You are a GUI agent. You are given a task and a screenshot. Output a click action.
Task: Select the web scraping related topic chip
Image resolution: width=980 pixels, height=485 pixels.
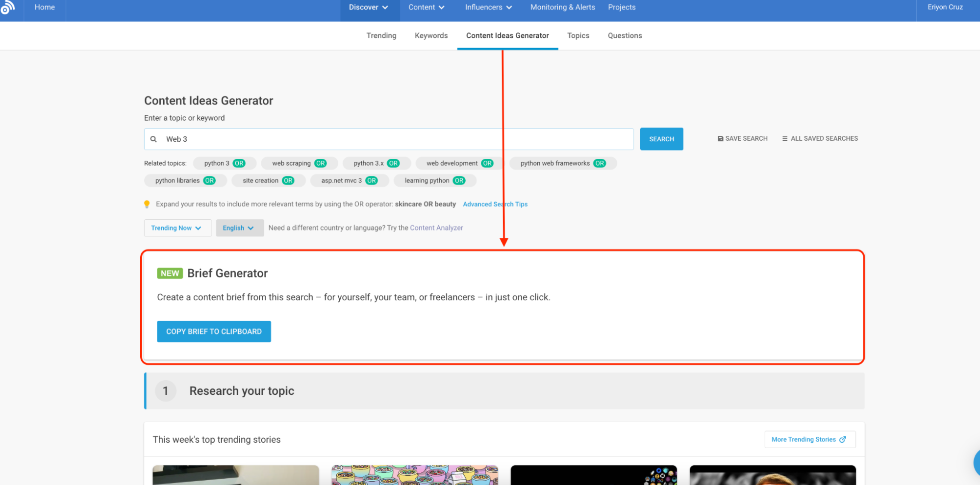coord(299,163)
